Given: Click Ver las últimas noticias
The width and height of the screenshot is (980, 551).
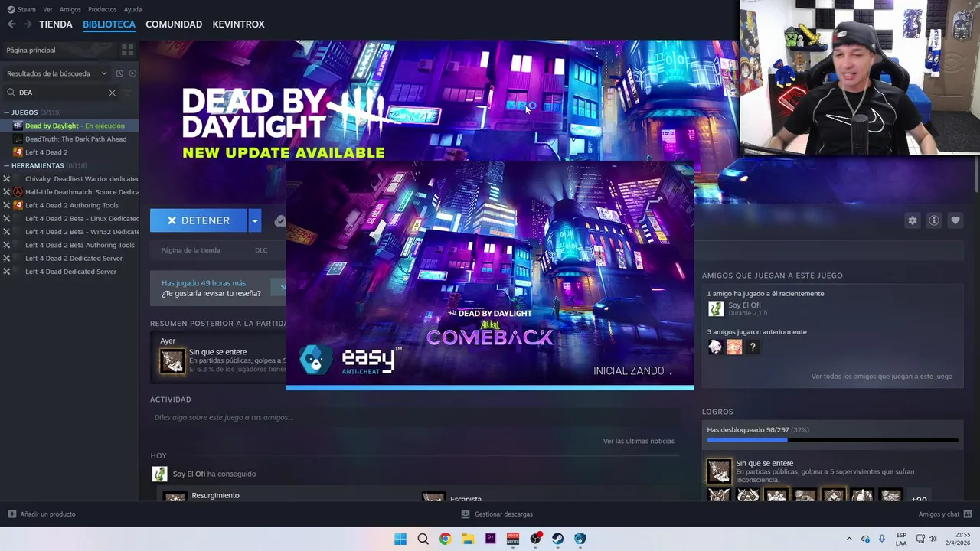Looking at the screenshot, I should click(639, 441).
